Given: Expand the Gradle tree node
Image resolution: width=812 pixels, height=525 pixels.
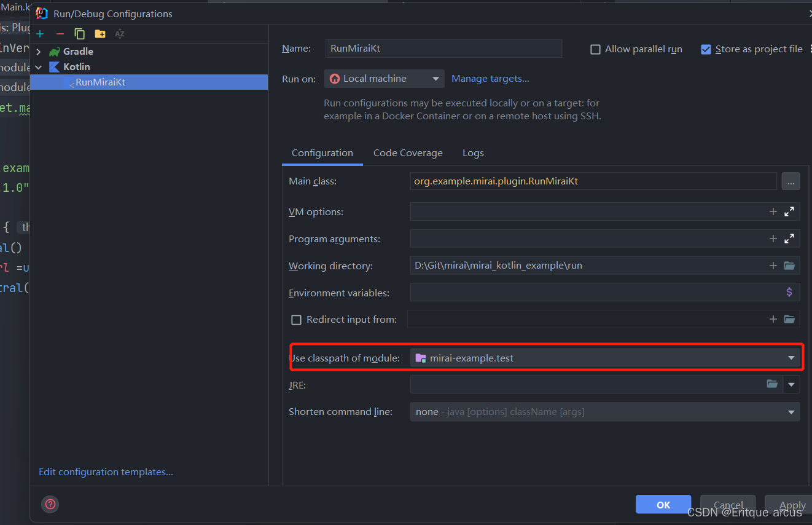Looking at the screenshot, I should tap(39, 52).
